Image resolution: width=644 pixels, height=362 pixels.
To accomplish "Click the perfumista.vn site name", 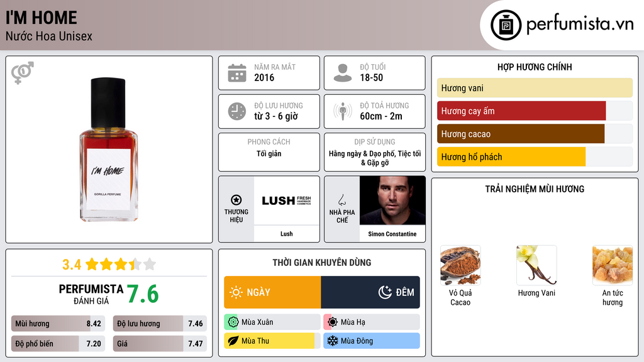I will pyautogui.click(x=580, y=25).
